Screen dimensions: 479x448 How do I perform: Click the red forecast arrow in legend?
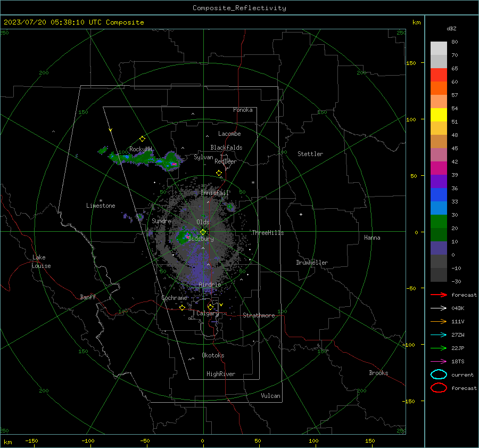439,295
